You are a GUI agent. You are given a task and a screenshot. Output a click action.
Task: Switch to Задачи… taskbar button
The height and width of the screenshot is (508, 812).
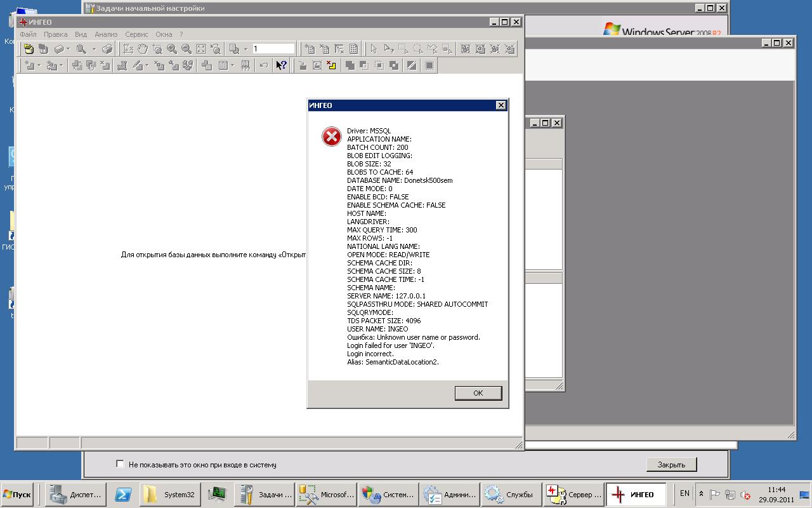tap(263, 495)
